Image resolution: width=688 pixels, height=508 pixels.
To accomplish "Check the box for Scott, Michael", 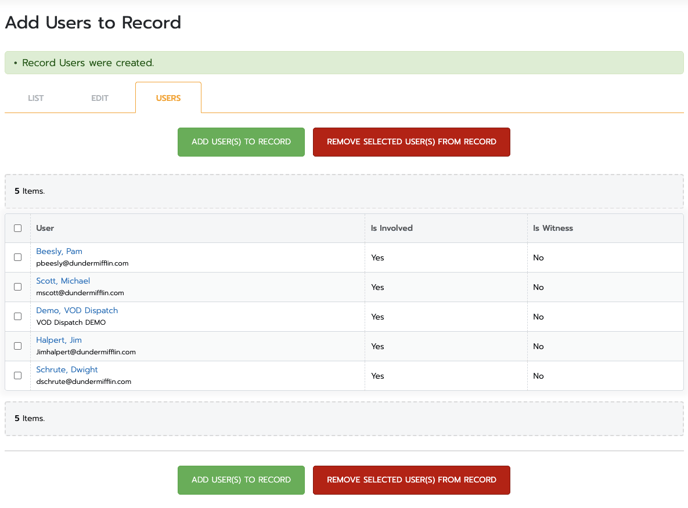I will [x=18, y=287].
